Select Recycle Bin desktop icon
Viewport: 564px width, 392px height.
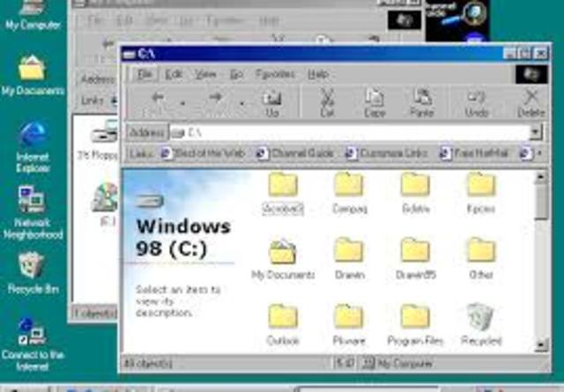coord(33,273)
